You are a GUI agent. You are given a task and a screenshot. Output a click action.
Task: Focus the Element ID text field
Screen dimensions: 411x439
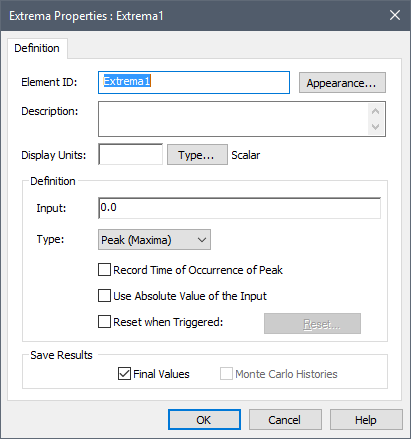194,82
